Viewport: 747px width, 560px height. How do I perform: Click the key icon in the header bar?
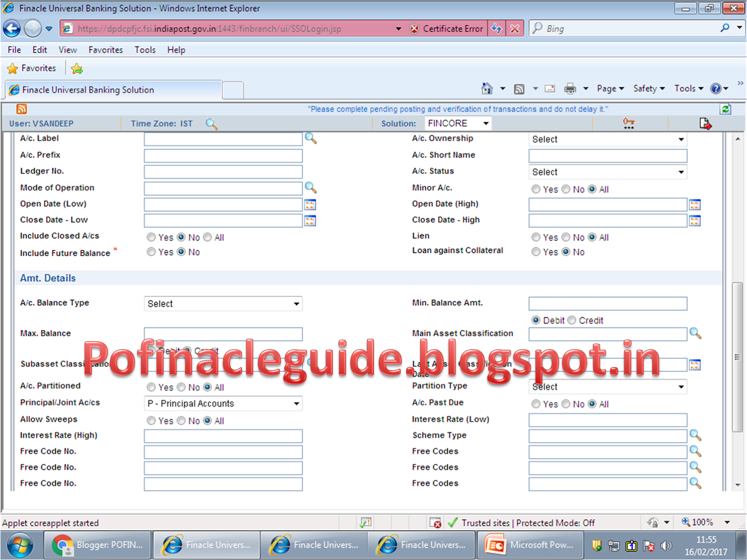(x=628, y=123)
